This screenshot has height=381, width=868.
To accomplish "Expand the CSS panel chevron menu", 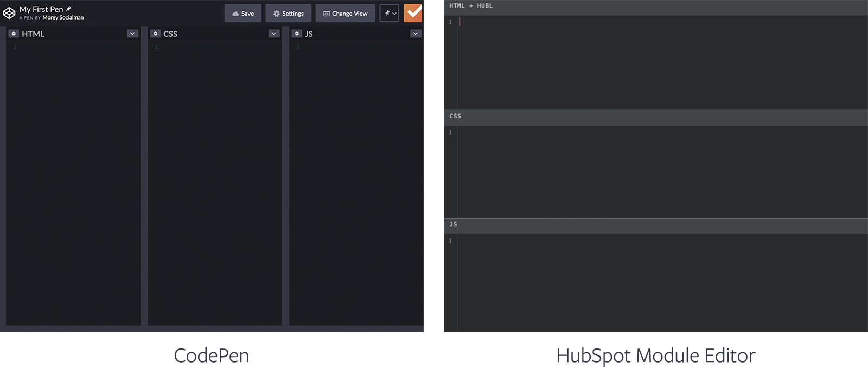I will (274, 34).
